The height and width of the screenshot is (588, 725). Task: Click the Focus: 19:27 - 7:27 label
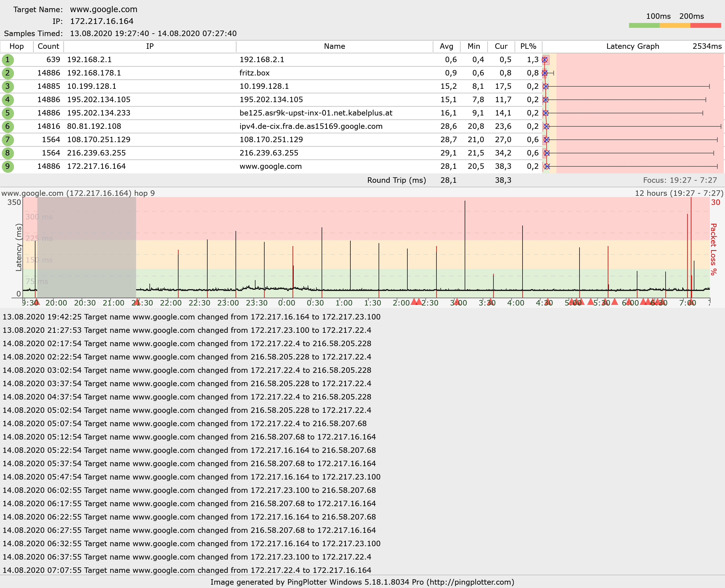[x=680, y=180]
